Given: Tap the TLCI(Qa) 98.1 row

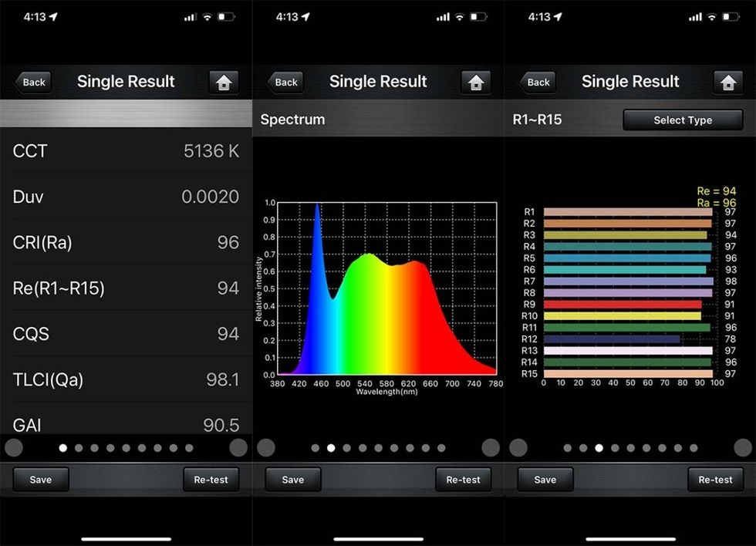Looking at the screenshot, I should click(126, 379).
